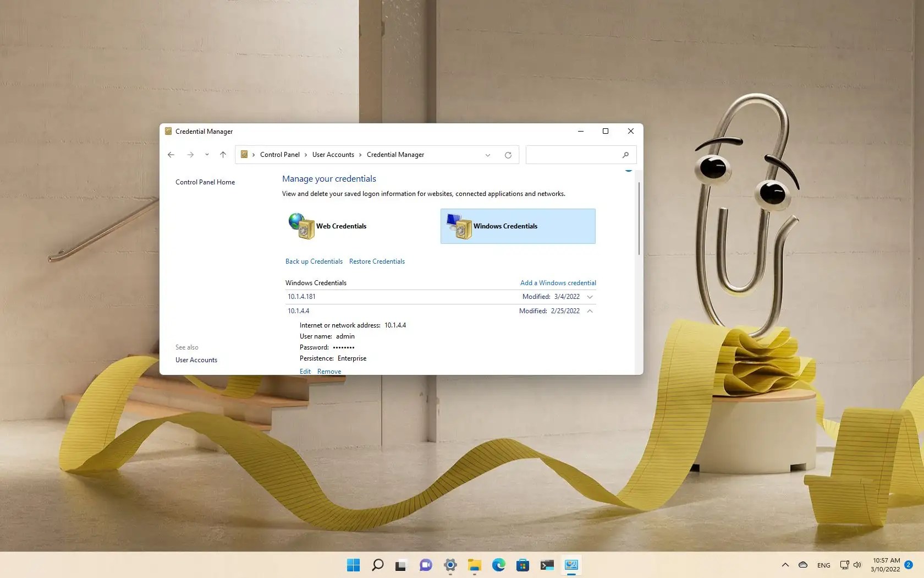Go forward using the navigation arrow
This screenshot has height=578, width=924.
tap(190, 155)
